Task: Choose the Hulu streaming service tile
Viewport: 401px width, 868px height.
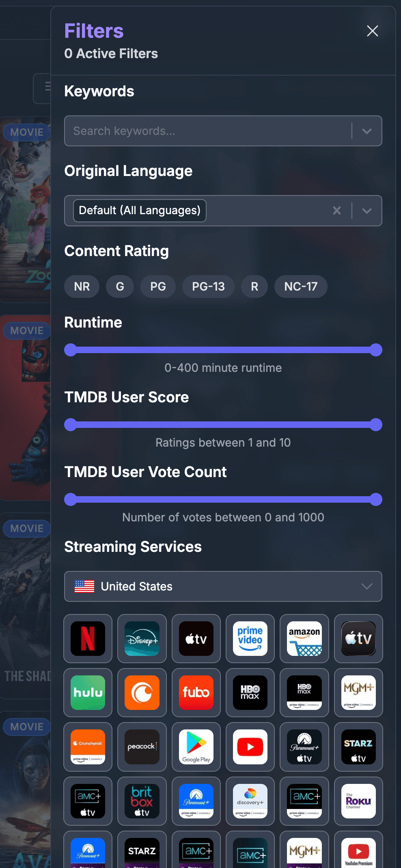Action: (88, 692)
